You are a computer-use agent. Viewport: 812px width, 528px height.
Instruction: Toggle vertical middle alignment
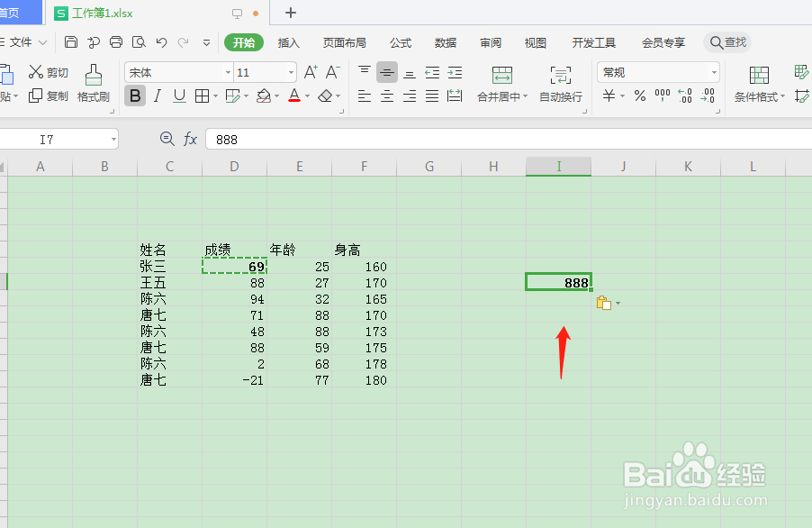387,73
